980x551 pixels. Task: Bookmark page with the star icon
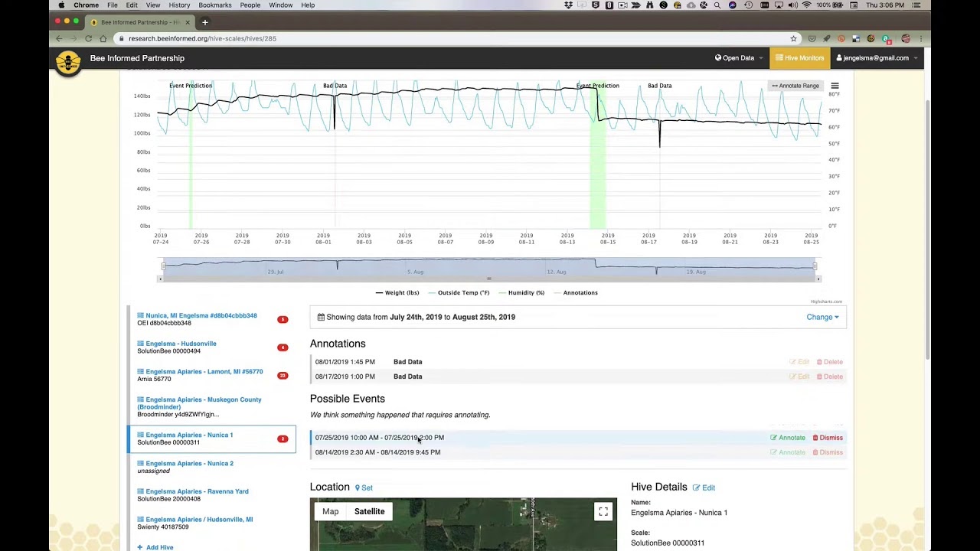pyautogui.click(x=793, y=38)
